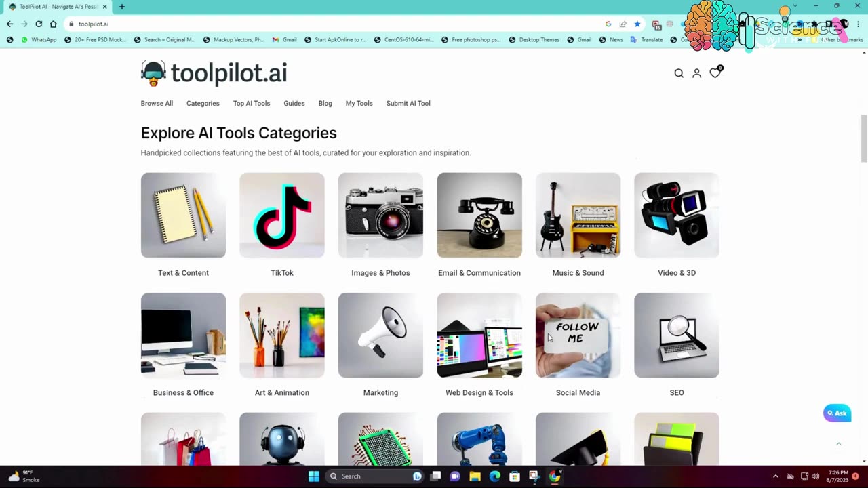The height and width of the screenshot is (488, 868).
Task: Open Browse All in navigation
Action: pyautogui.click(x=157, y=104)
